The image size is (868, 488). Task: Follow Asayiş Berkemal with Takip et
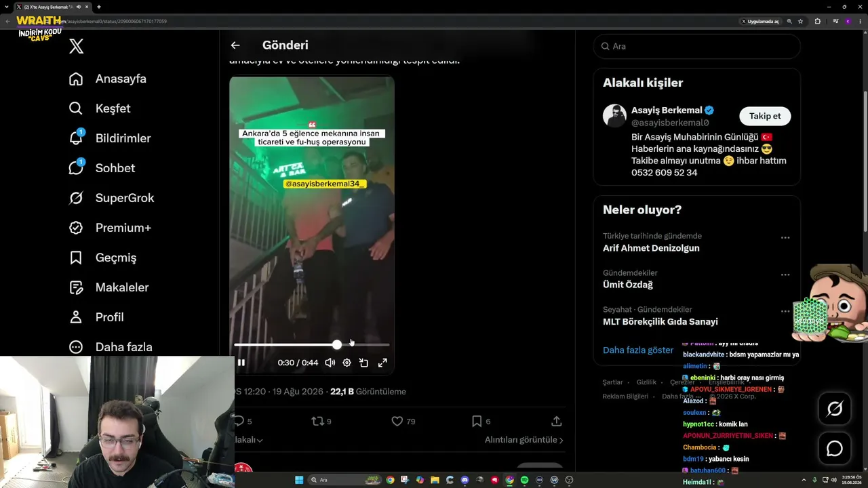765,116
